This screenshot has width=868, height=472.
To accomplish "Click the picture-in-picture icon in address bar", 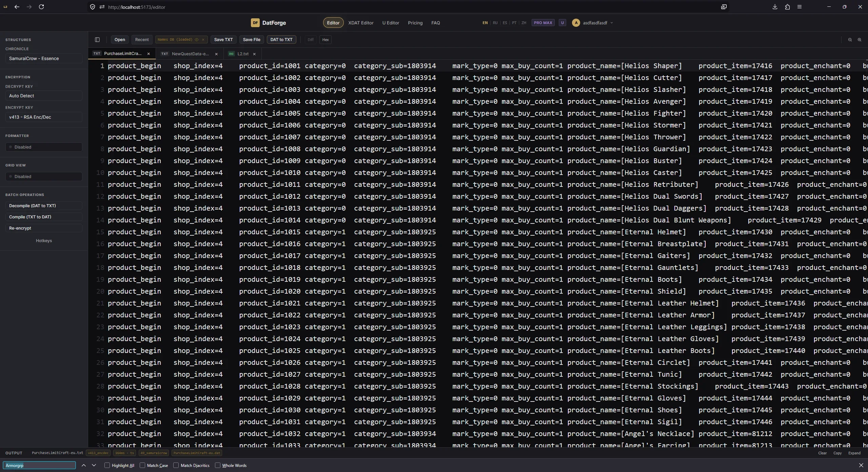I will point(724,7).
